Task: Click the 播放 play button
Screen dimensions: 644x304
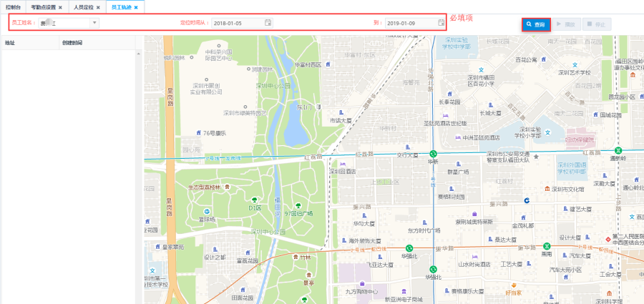Action: [566, 24]
